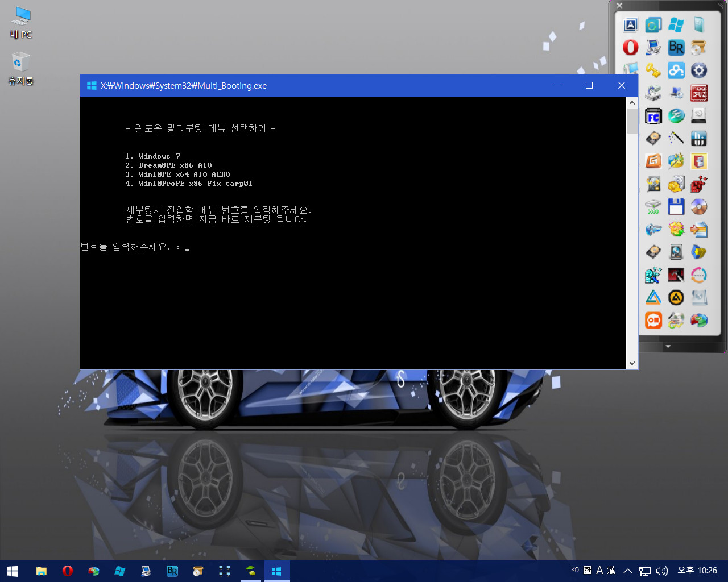Expand launcher panel with bottom arrow
Image resolution: width=728 pixels, height=582 pixels.
click(668, 346)
